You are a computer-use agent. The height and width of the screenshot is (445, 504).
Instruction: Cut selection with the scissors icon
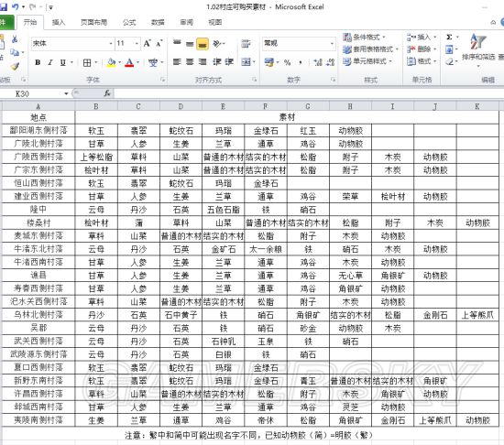(15, 39)
